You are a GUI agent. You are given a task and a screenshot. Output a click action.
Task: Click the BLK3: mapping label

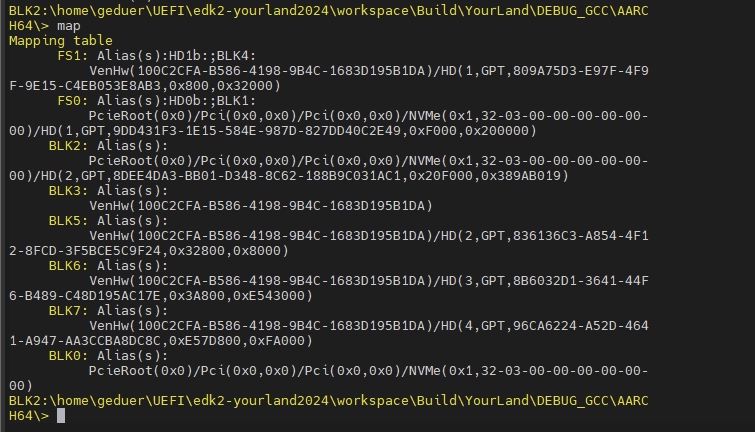[x=68, y=191]
